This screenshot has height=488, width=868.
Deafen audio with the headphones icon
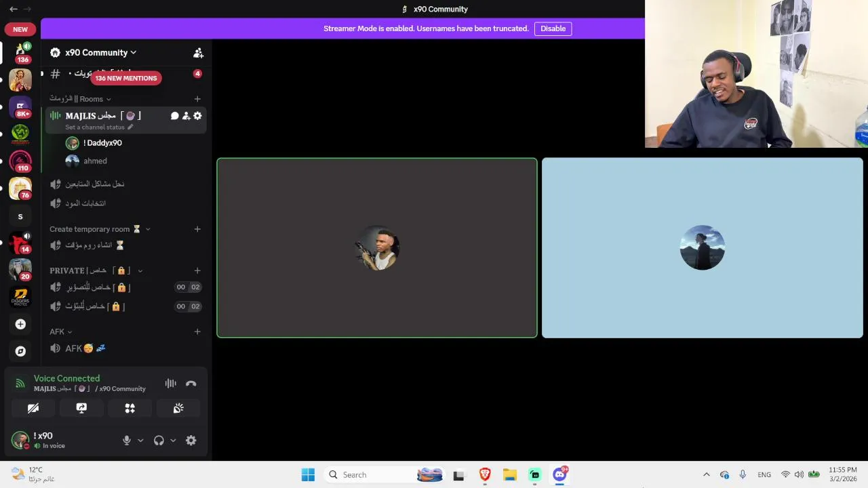click(x=159, y=441)
